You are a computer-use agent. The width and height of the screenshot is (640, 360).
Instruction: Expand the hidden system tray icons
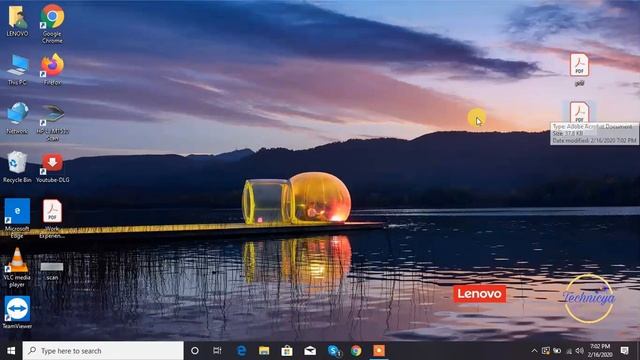pyautogui.click(x=534, y=351)
